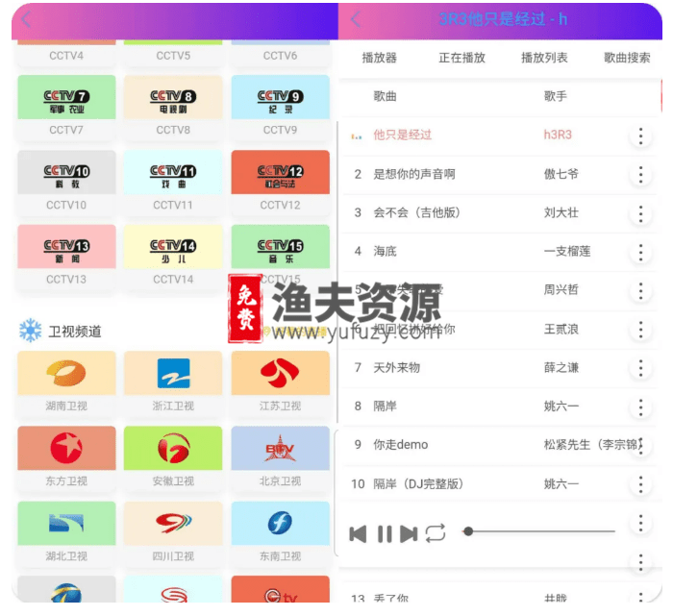Screen dimensions: 673x616
Task: Open more options for 周兴哲 song row
Action: pyautogui.click(x=641, y=291)
